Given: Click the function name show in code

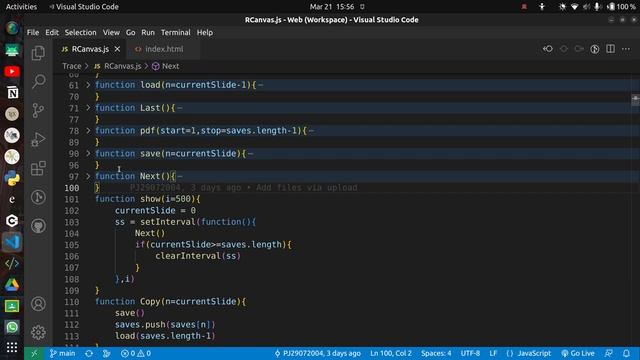Looking at the screenshot, I should pyautogui.click(x=150, y=199).
